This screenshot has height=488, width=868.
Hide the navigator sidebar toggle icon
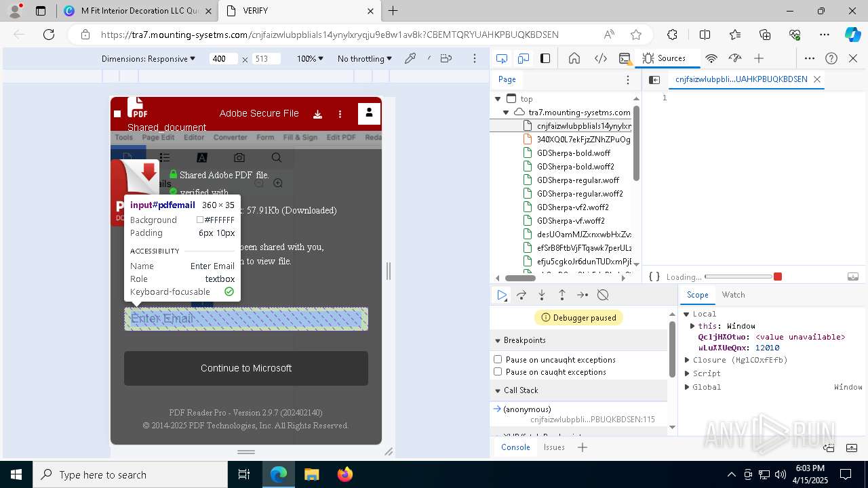654,79
